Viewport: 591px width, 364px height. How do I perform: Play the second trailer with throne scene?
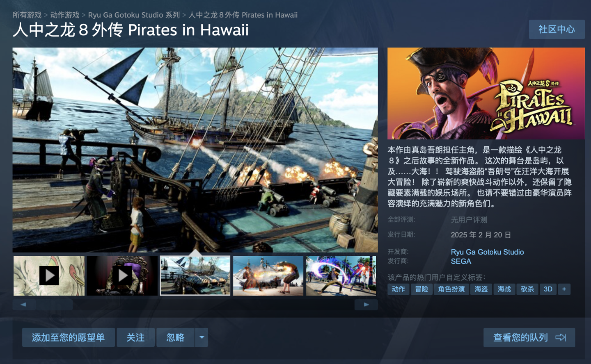click(x=122, y=275)
